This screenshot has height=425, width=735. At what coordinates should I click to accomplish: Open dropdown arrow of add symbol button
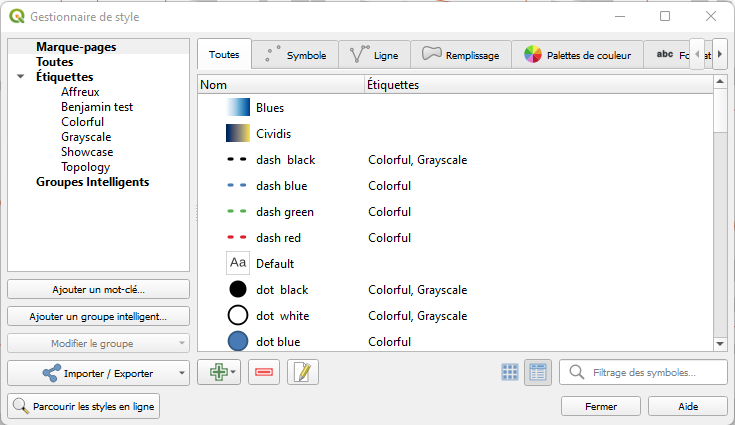coord(233,373)
